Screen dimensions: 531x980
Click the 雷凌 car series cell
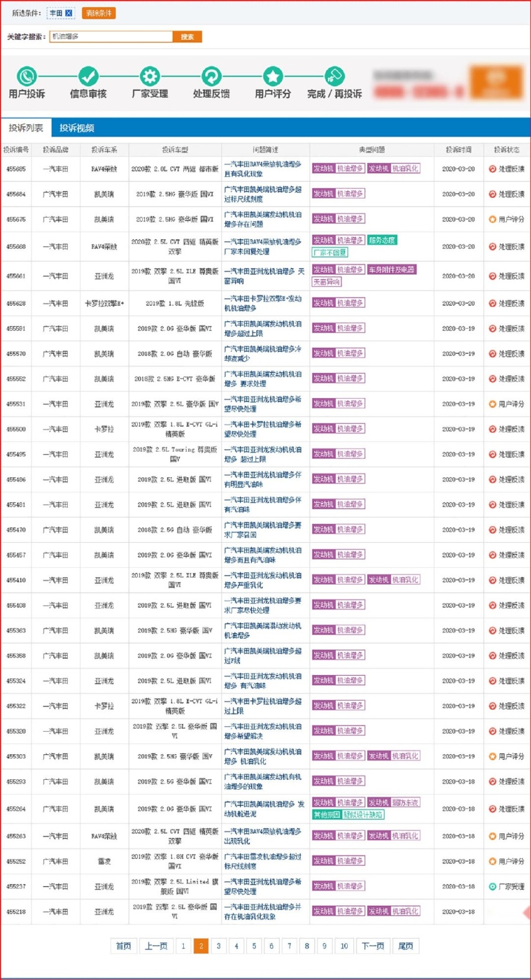104,861
